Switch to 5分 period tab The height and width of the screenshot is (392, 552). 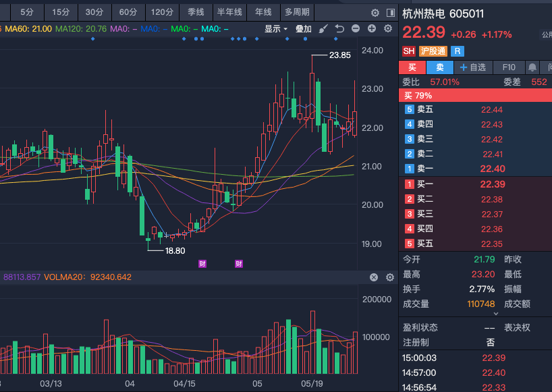(x=27, y=12)
